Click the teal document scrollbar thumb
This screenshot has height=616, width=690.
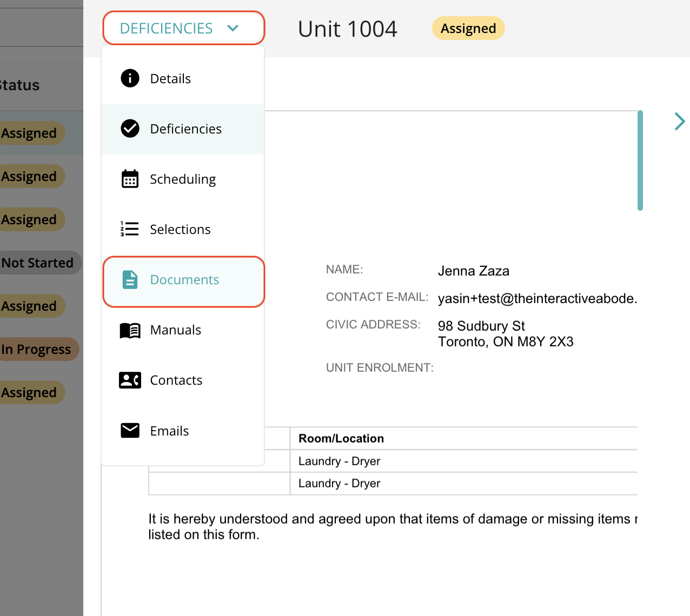640,160
